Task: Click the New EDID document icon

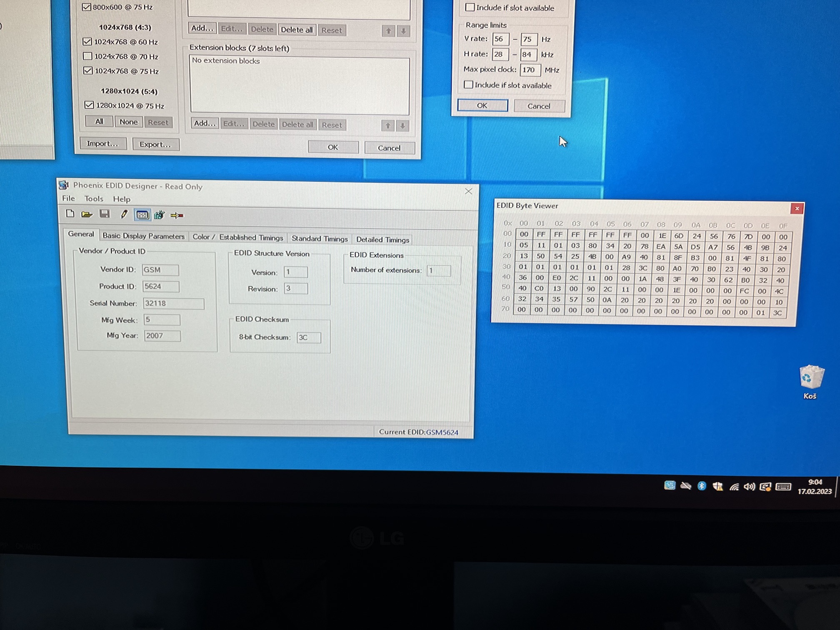Action: pyautogui.click(x=70, y=214)
